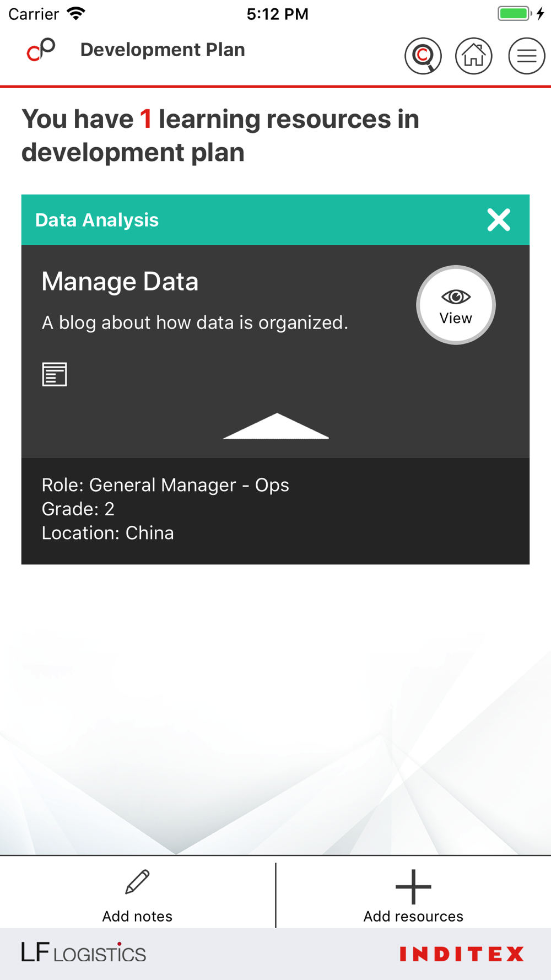
Task: Collapse the resource details triangle
Action: pyautogui.click(x=275, y=427)
